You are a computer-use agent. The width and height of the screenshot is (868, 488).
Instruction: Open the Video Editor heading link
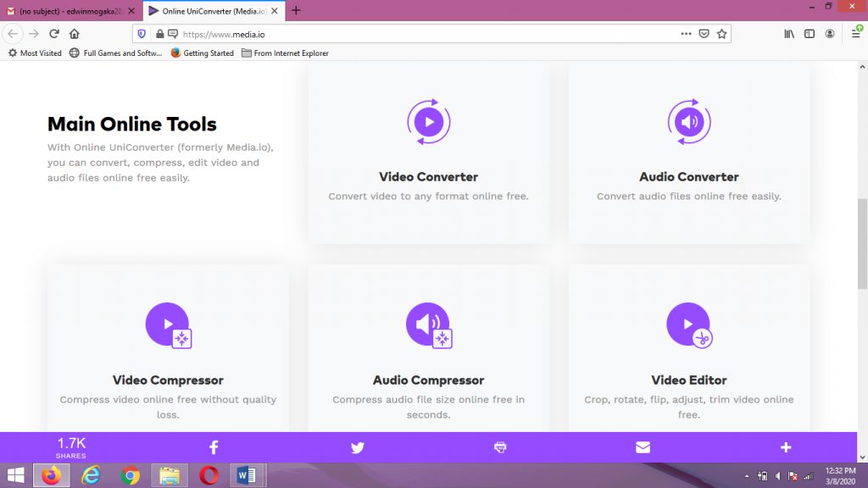[x=689, y=380]
